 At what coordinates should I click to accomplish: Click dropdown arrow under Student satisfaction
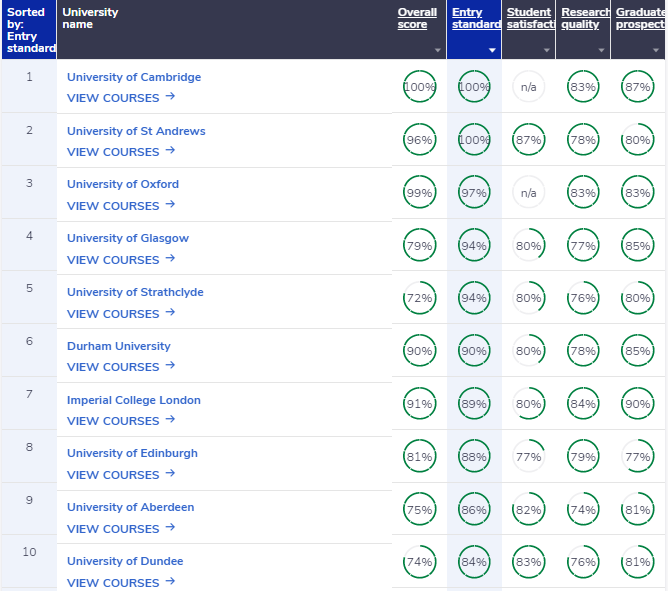tap(547, 50)
